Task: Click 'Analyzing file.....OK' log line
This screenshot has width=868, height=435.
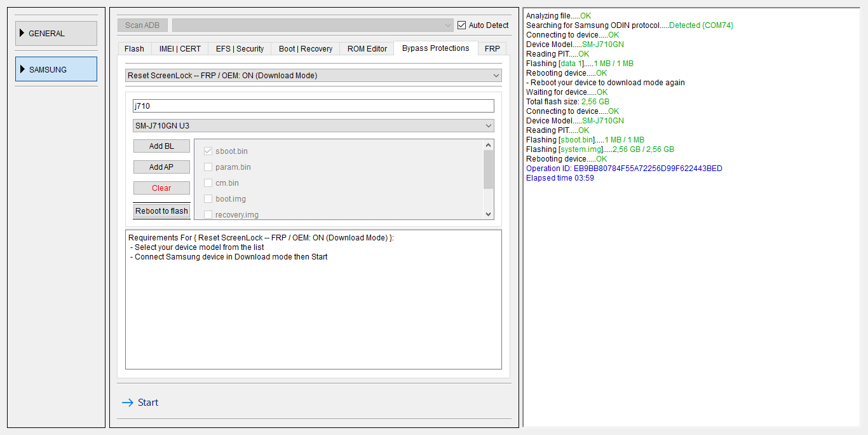Action: [x=559, y=16]
